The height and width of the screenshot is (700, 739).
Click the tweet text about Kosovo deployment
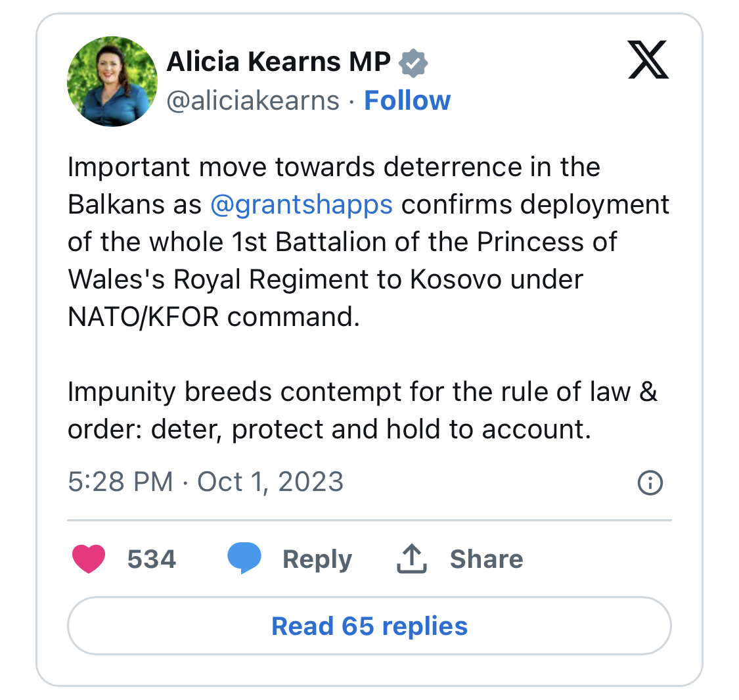(368, 241)
